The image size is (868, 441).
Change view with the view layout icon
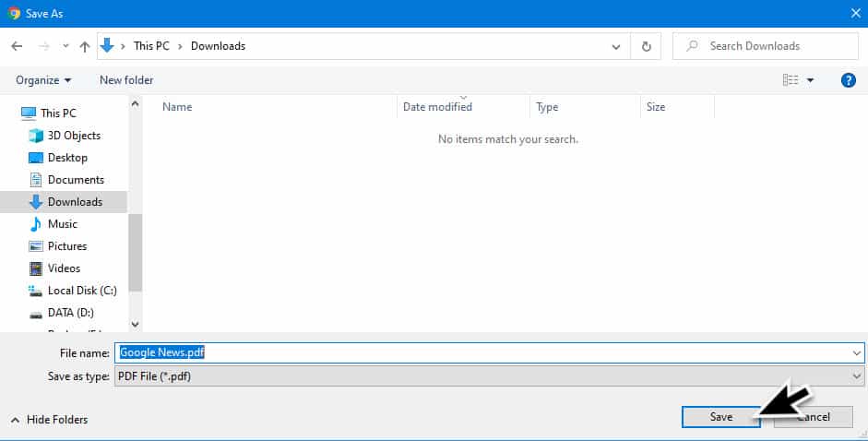[791, 80]
